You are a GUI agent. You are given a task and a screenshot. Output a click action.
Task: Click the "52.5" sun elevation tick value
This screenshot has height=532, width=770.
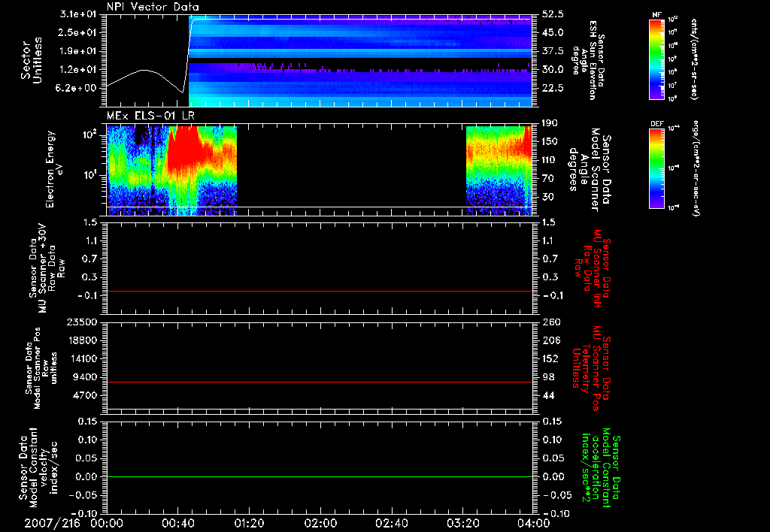pyautogui.click(x=553, y=14)
